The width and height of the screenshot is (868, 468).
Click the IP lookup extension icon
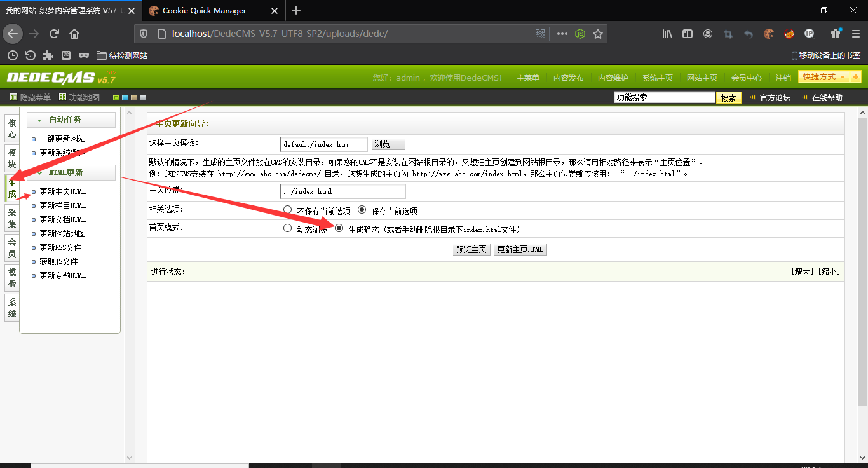pos(809,34)
